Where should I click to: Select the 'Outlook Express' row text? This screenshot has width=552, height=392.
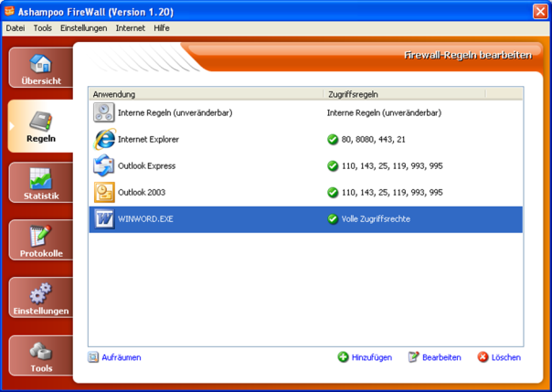(146, 165)
